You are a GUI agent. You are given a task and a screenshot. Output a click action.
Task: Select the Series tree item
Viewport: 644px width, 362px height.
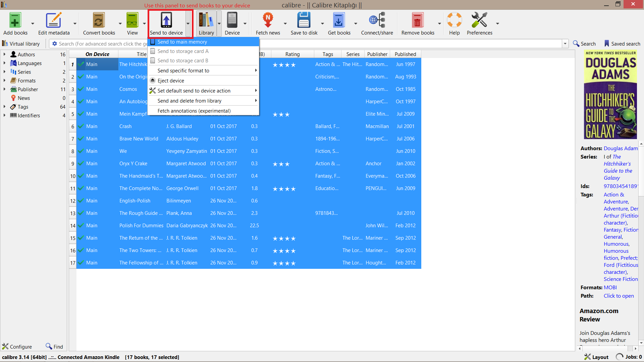[x=24, y=72]
